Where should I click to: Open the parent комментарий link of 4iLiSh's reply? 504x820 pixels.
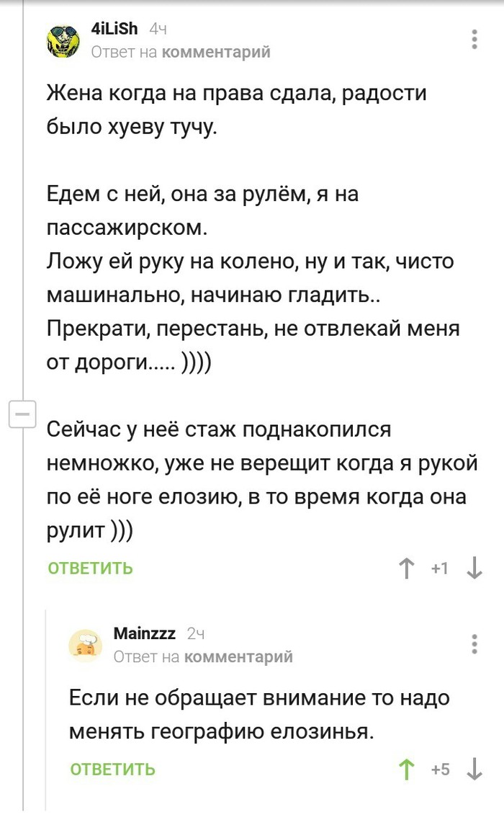217,52
